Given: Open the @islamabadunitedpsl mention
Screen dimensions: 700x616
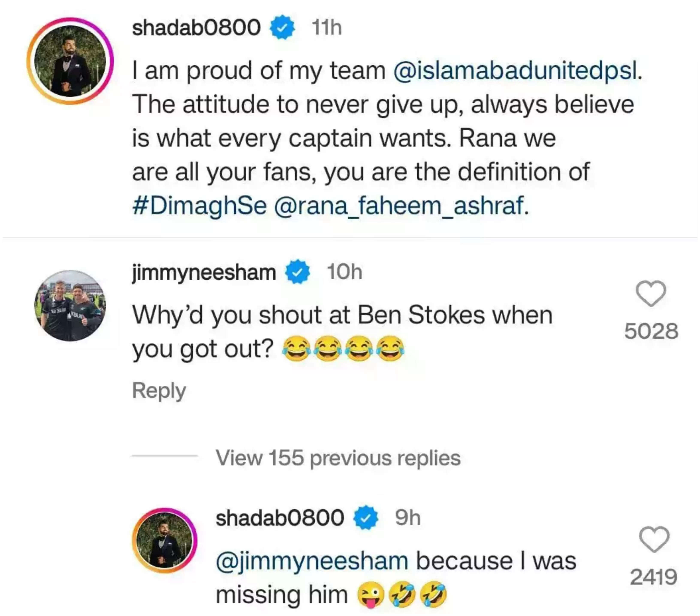Looking at the screenshot, I should coord(518,71).
